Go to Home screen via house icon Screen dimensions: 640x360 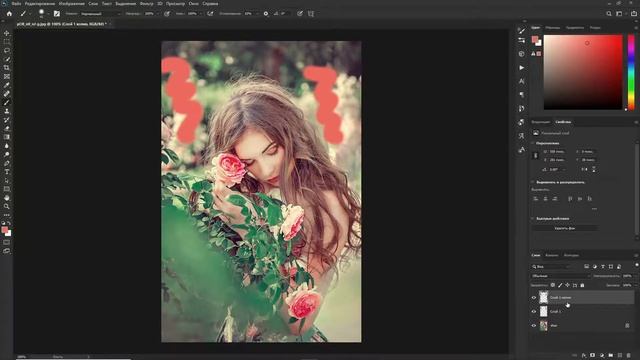point(9,13)
